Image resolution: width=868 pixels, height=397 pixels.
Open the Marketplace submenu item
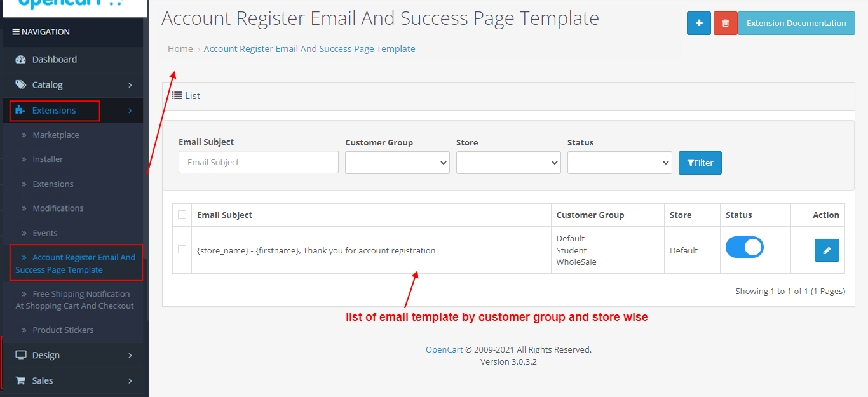[x=56, y=135]
